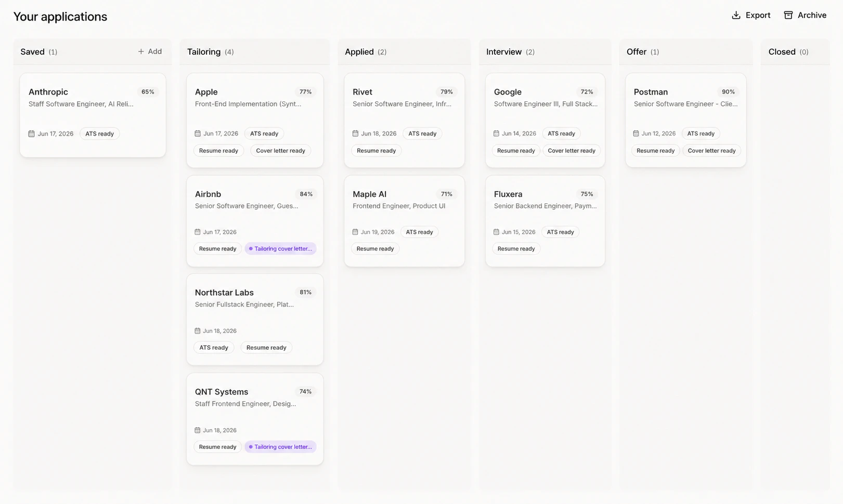Click the Export download icon
843x504 pixels.
click(x=736, y=15)
